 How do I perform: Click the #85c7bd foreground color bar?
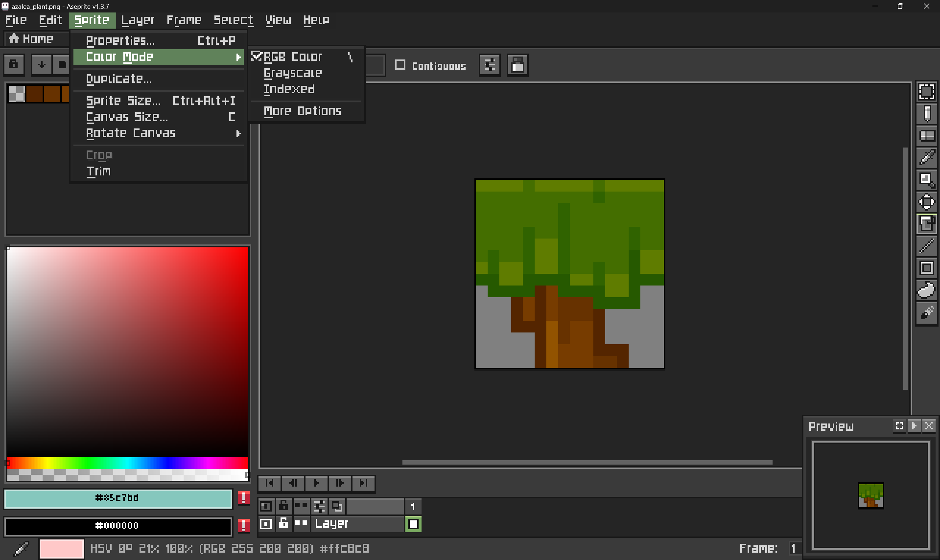point(118,498)
